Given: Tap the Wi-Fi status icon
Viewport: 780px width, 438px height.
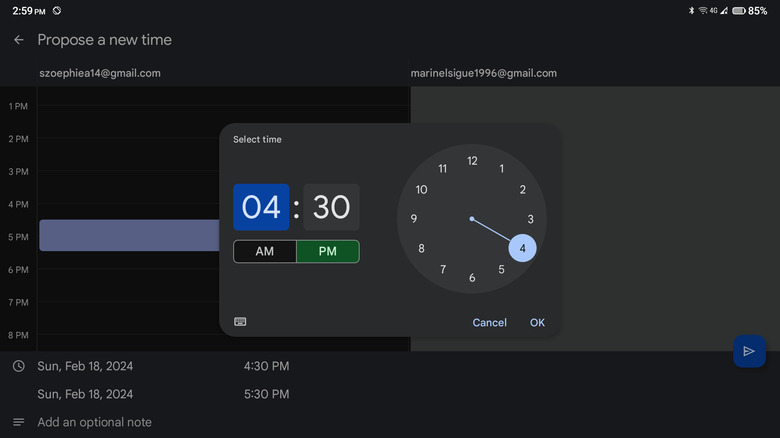Looking at the screenshot, I should coord(703,10).
